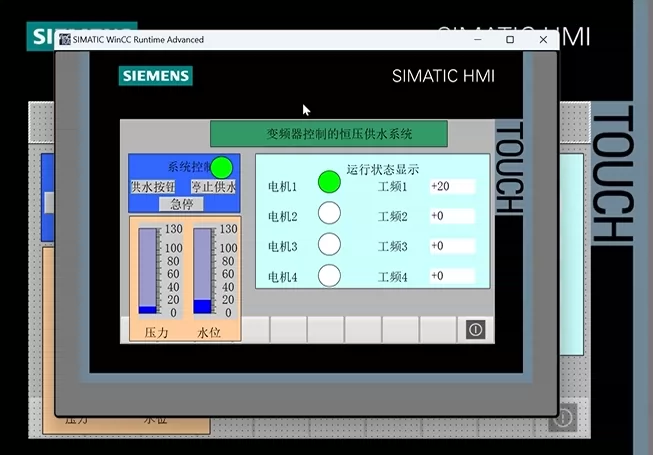Click the background editor's power icon
Image resolution: width=653 pixels, height=455 pixels.
[x=563, y=418]
